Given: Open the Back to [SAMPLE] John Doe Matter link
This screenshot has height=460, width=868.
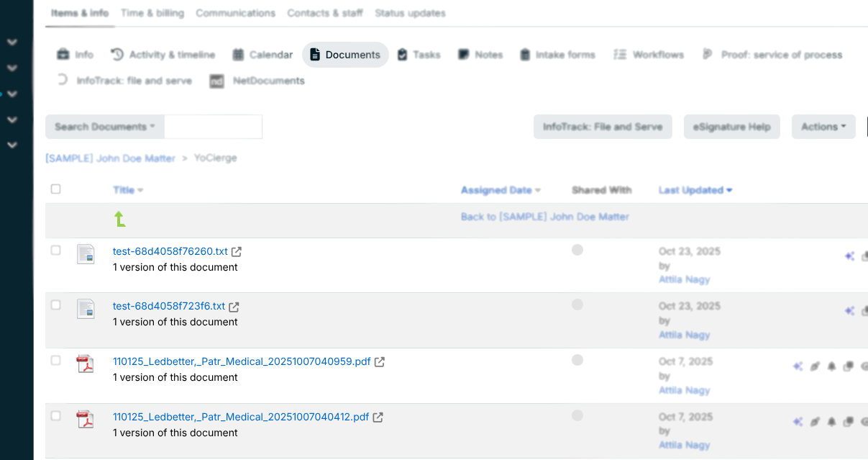Looking at the screenshot, I should [x=545, y=216].
